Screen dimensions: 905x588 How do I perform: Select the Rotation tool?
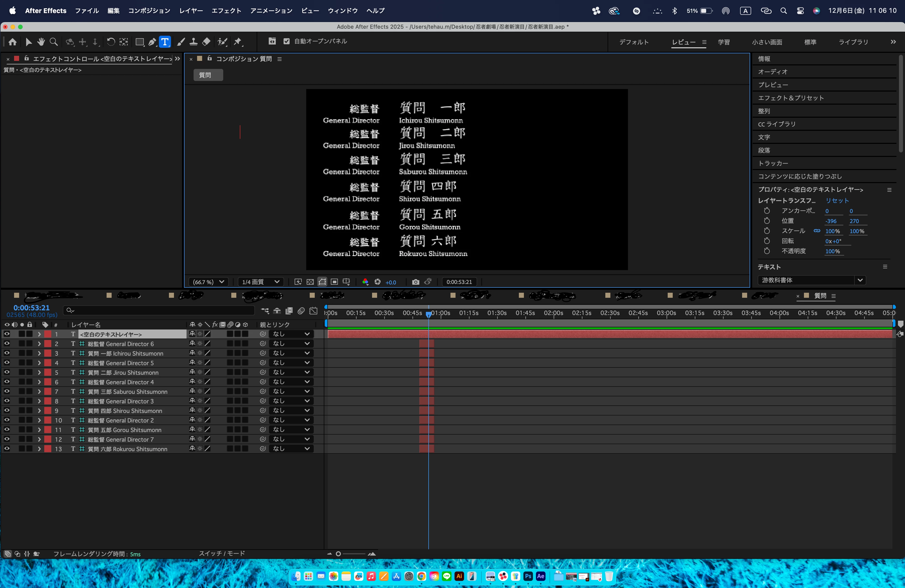click(111, 42)
